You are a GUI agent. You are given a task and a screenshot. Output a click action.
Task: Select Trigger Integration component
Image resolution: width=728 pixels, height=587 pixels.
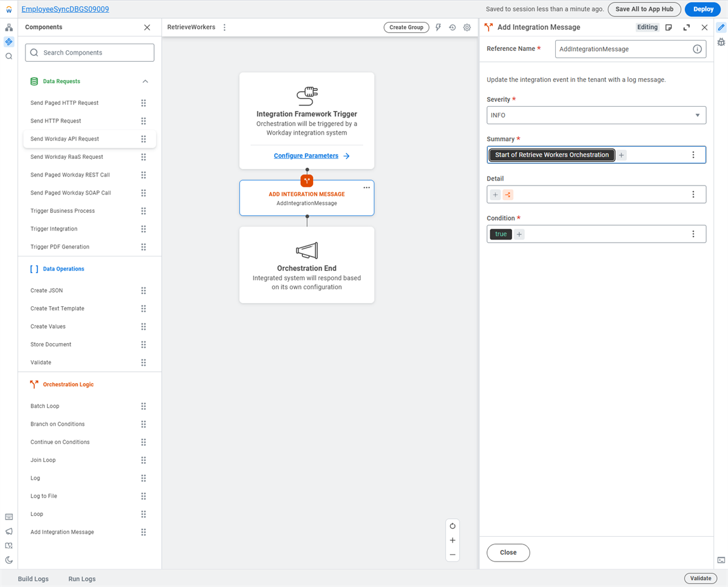click(x=89, y=229)
